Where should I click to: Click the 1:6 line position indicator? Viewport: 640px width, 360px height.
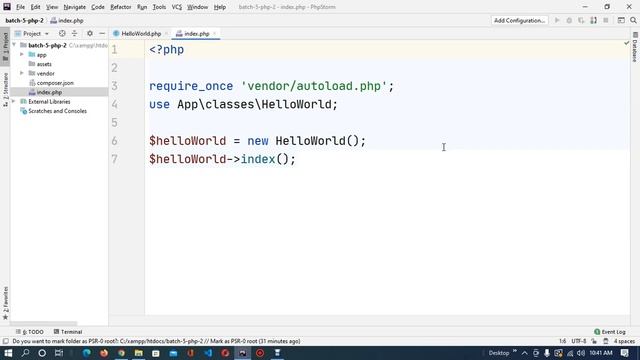coord(562,341)
